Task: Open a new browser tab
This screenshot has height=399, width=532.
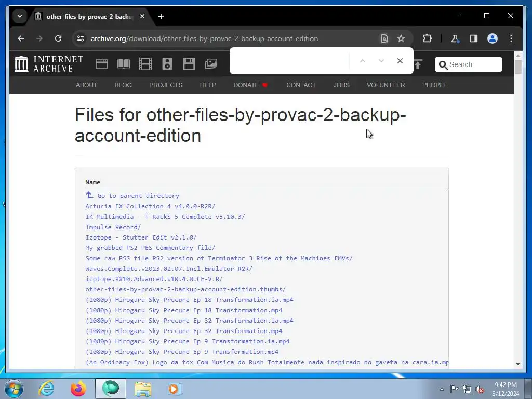Action: [161, 16]
